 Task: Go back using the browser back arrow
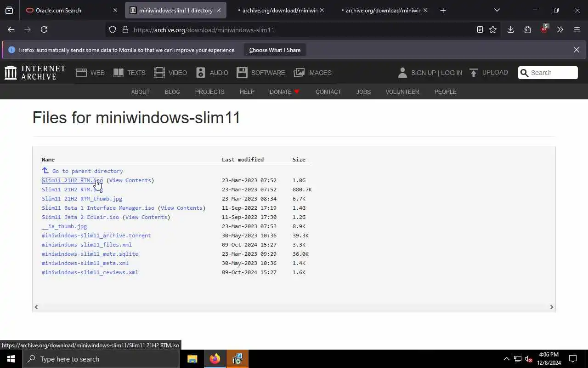click(11, 29)
